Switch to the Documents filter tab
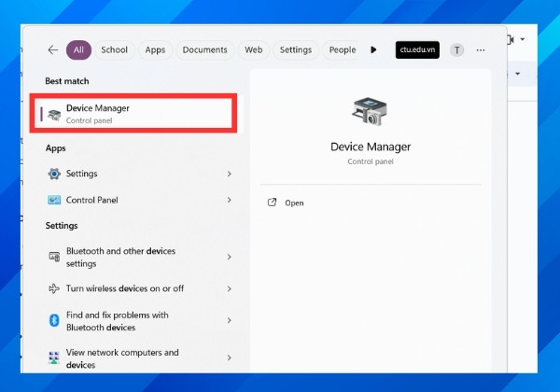Screen dimensions: 560x392 click(205, 50)
